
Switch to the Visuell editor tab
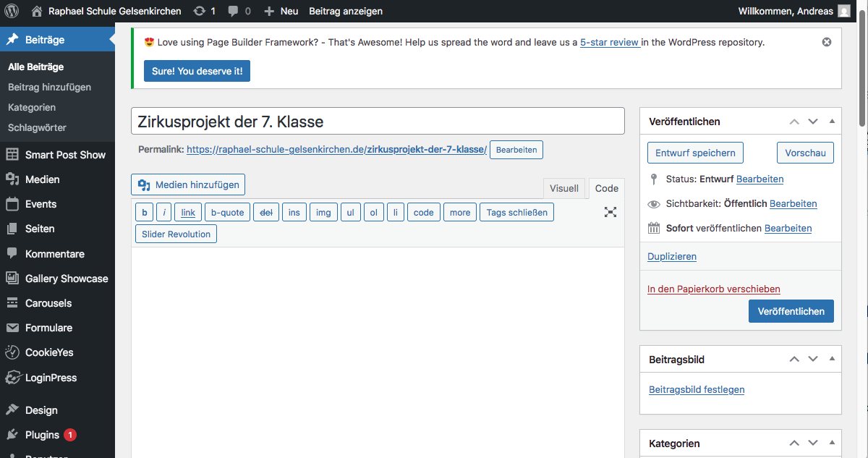pyautogui.click(x=563, y=188)
